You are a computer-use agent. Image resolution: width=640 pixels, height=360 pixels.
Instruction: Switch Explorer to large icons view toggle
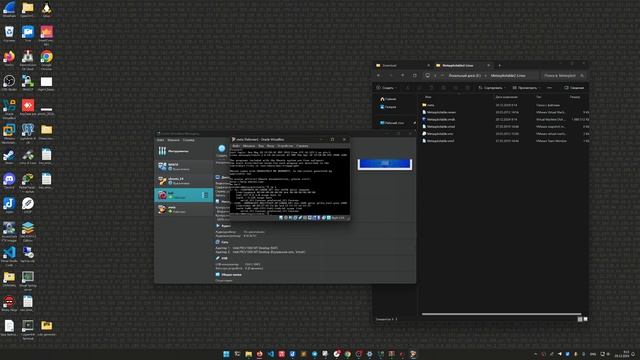pos(585,319)
